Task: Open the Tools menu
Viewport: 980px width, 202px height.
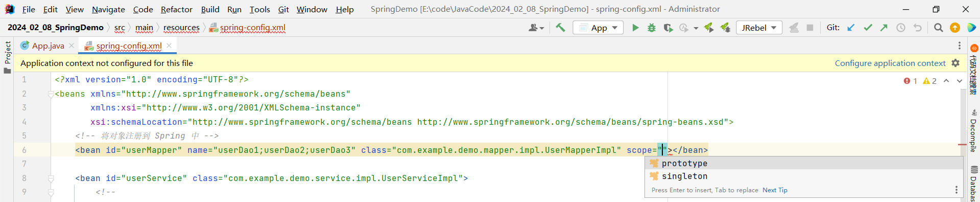Action: 259,9
